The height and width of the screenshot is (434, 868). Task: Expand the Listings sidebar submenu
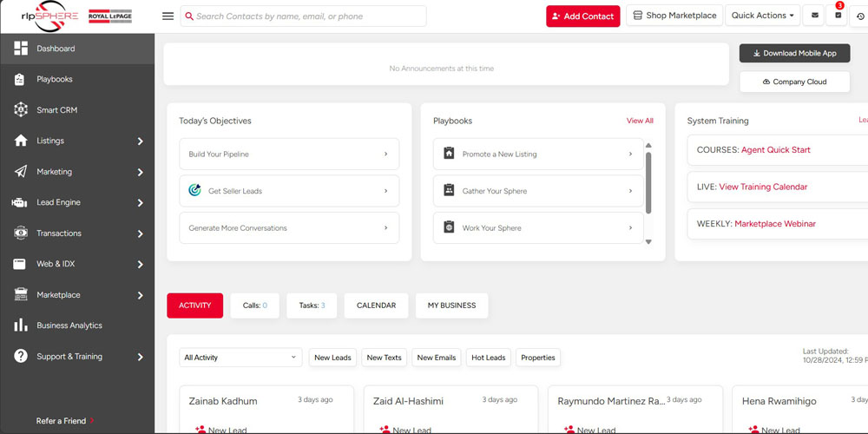click(140, 141)
